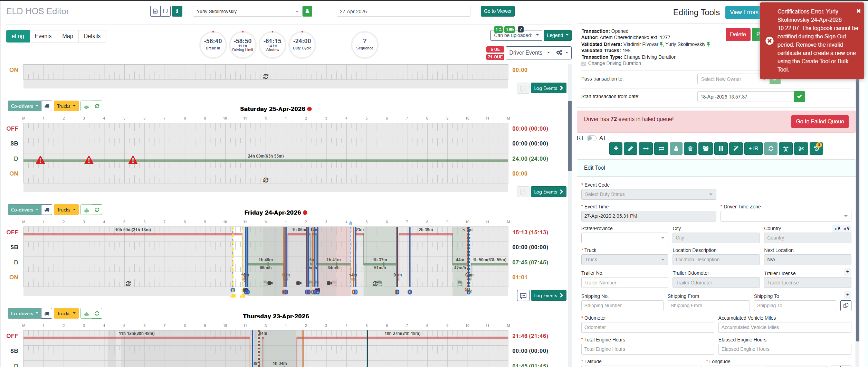
Task: Switch to the Details tab
Action: (92, 36)
